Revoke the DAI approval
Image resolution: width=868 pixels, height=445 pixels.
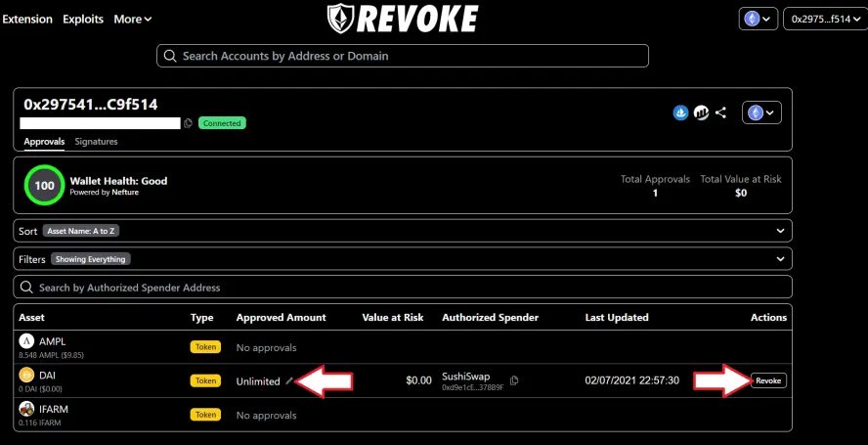[768, 380]
